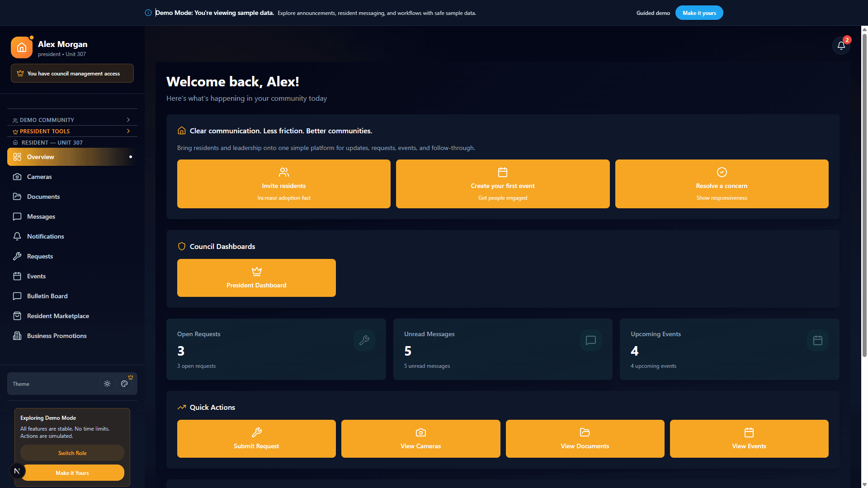This screenshot has width=868, height=488.
Task: Click You have council management access badge
Action: point(72,73)
